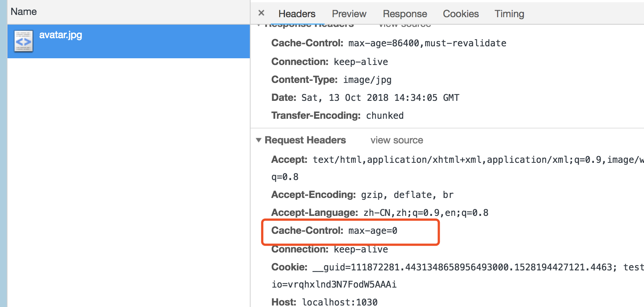644x307 pixels.
Task: Click the max-age=86400,must-revalidate Cache-Control value
Action: pyautogui.click(x=427, y=43)
